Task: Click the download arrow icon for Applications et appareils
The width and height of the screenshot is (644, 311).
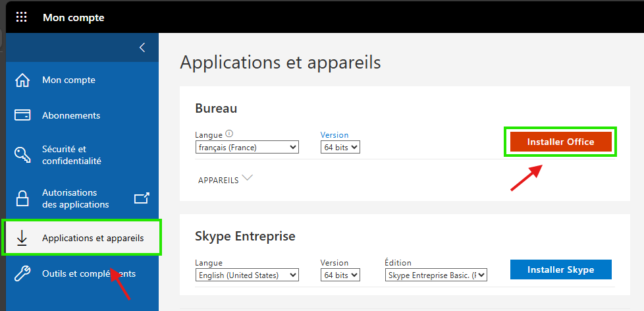Action: point(22,238)
